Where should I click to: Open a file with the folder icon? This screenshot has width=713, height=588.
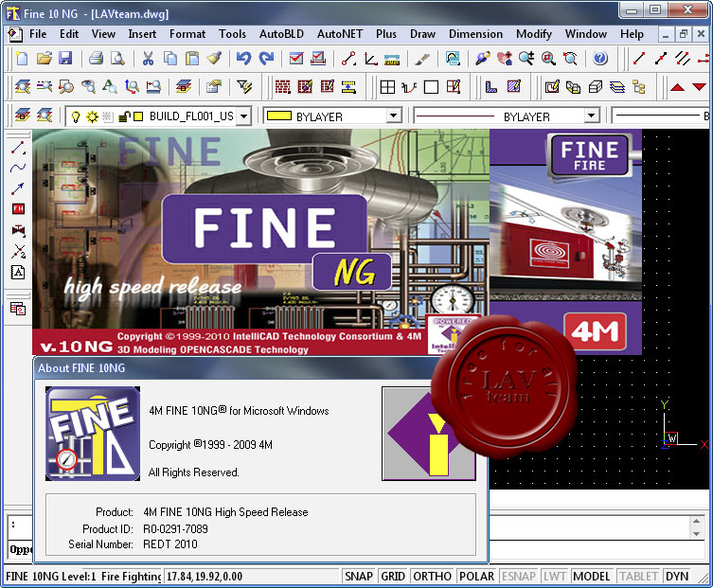[44, 58]
